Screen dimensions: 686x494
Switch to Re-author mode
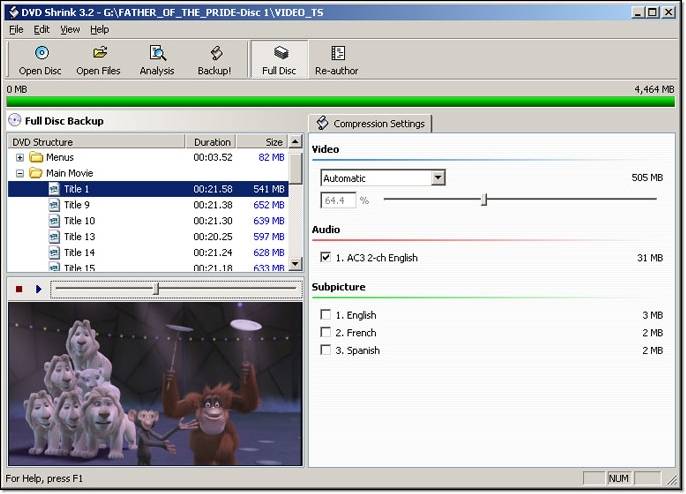point(337,60)
